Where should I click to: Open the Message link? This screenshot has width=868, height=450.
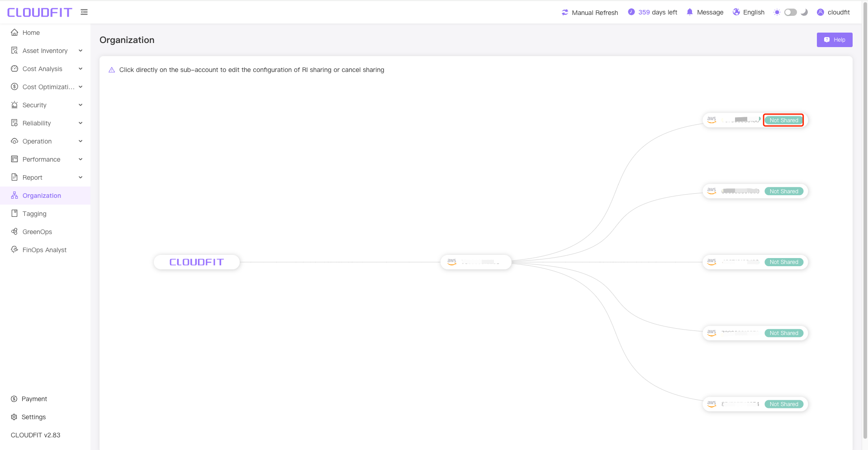click(710, 12)
